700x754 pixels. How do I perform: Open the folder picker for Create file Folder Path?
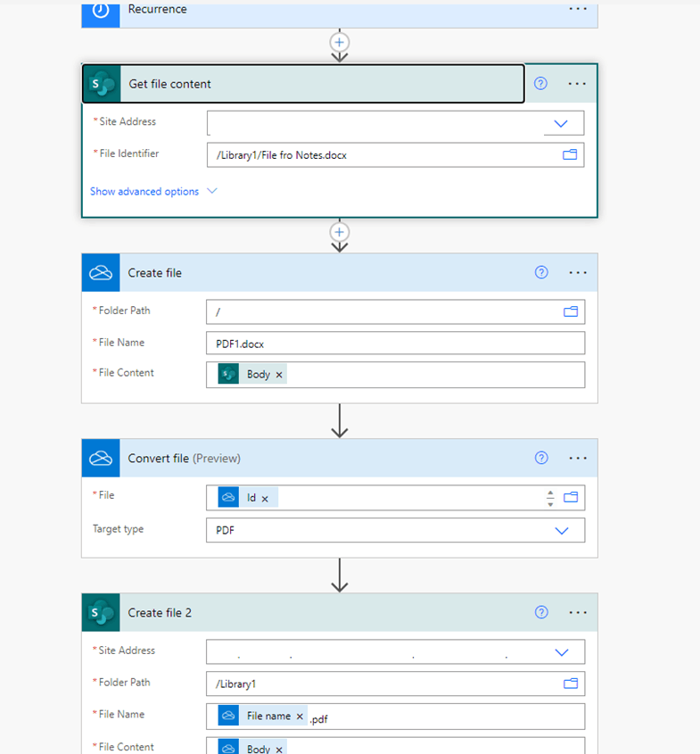pyautogui.click(x=571, y=311)
